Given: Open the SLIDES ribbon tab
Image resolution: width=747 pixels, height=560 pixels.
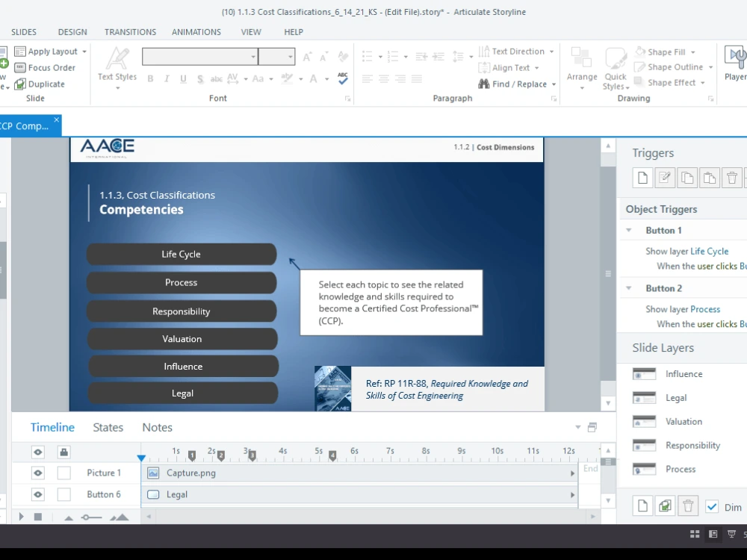Looking at the screenshot, I should [x=24, y=32].
